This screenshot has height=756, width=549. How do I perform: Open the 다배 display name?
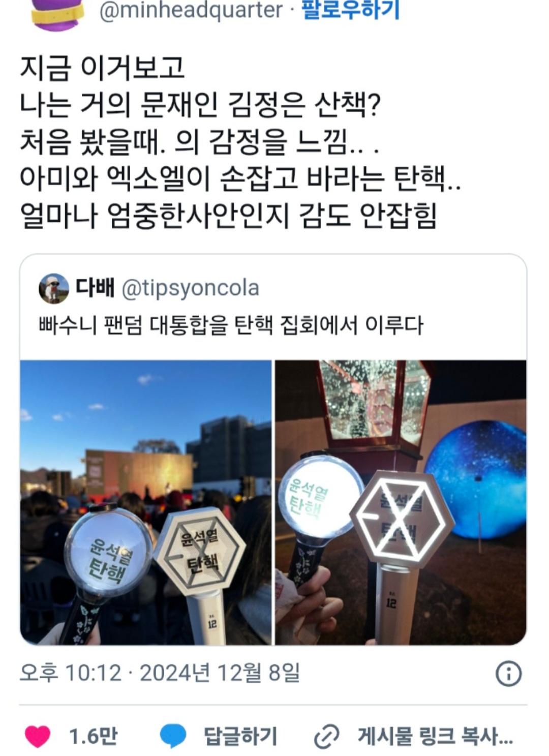click(95, 287)
